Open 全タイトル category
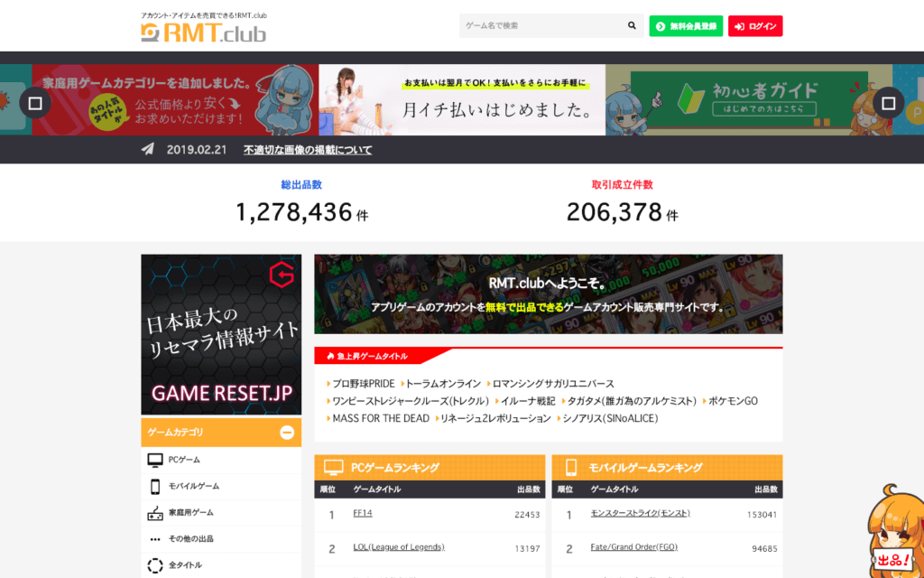 (221, 565)
